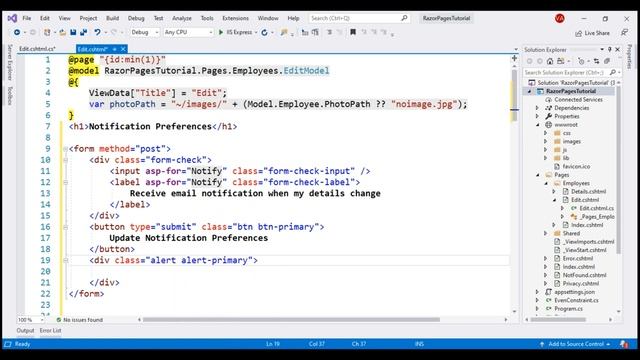The width and height of the screenshot is (640, 360).
Task: Click the Solution Explorer vertical scrollbar
Action: (618, 169)
